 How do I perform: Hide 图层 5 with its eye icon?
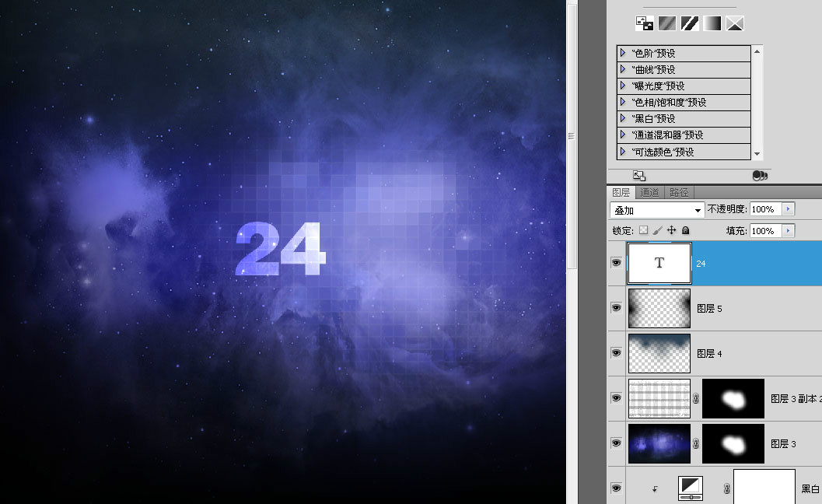click(617, 308)
